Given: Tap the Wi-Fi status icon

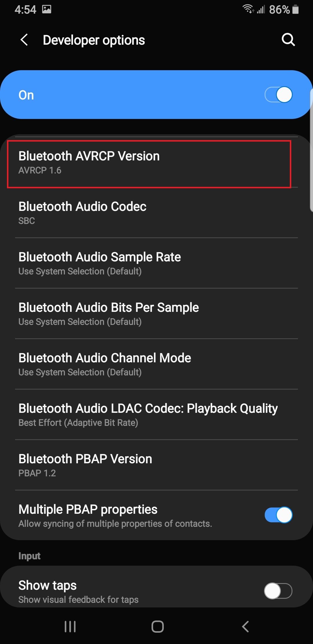Looking at the screenshot, I should coord(248,9).
